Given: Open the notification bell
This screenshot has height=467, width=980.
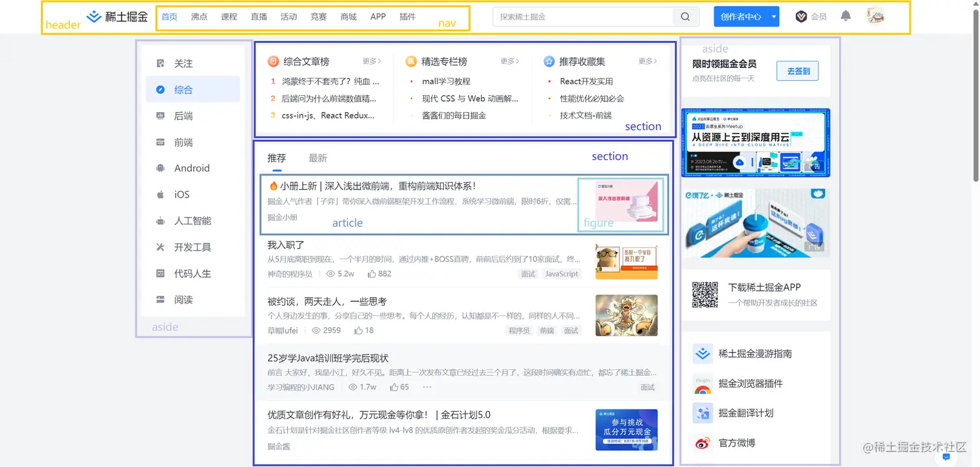Looking at the screenshot, I should [846, 16].
